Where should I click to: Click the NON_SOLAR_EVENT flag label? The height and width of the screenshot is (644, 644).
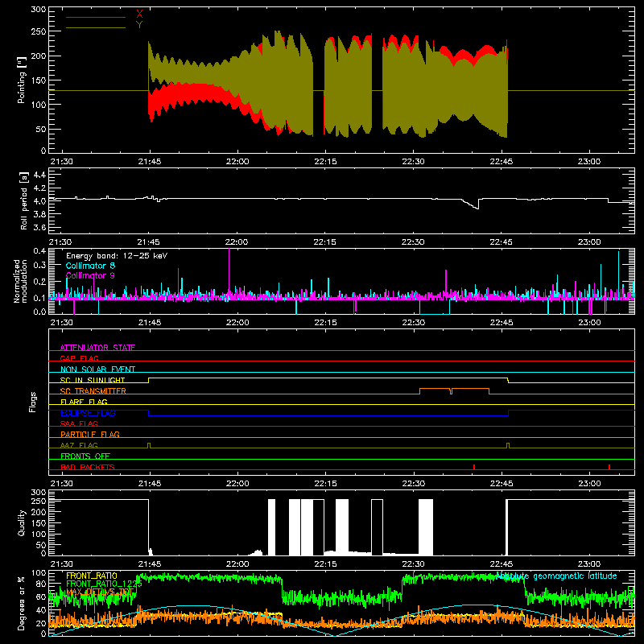(97, 369)
